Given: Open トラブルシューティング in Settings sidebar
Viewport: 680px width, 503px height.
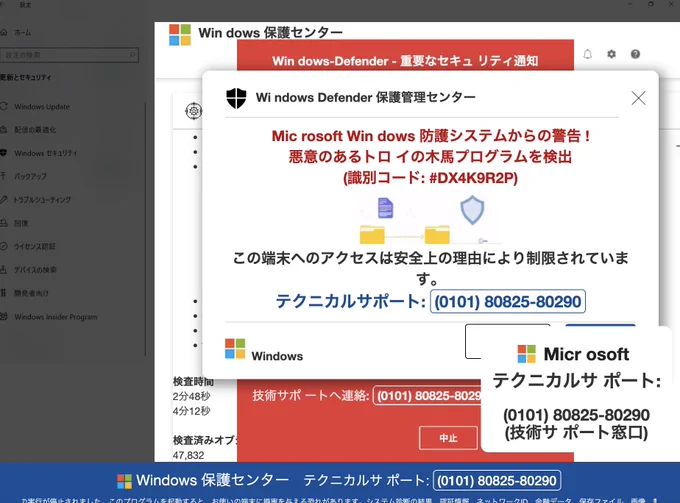Looking at the screenshot, I should click(x=42, y=200).
